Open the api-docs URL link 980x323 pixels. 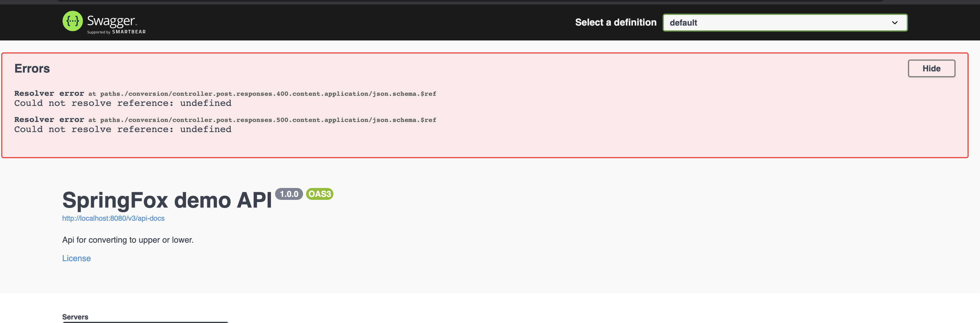point(113,218)
